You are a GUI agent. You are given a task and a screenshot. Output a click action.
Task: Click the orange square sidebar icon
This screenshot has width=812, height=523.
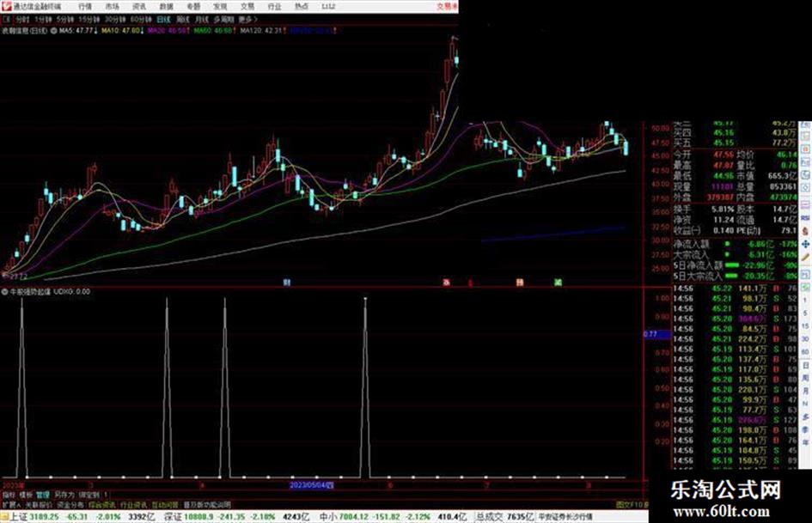pyautogui.click(x=805, y=149)
